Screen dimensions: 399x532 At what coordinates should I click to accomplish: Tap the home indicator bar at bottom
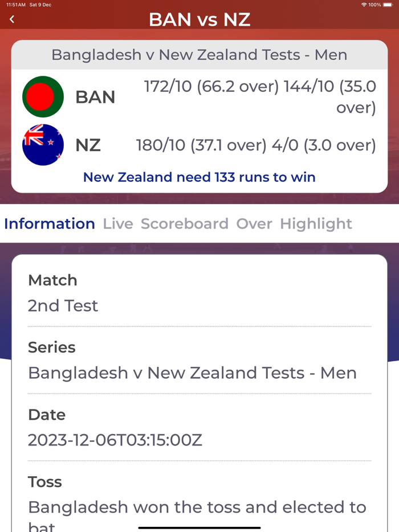[199, 527]
